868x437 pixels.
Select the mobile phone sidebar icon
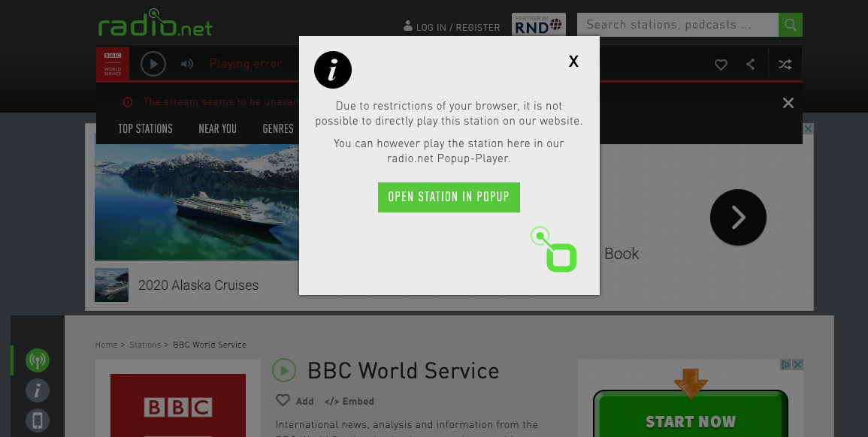(x=38, y=420)
